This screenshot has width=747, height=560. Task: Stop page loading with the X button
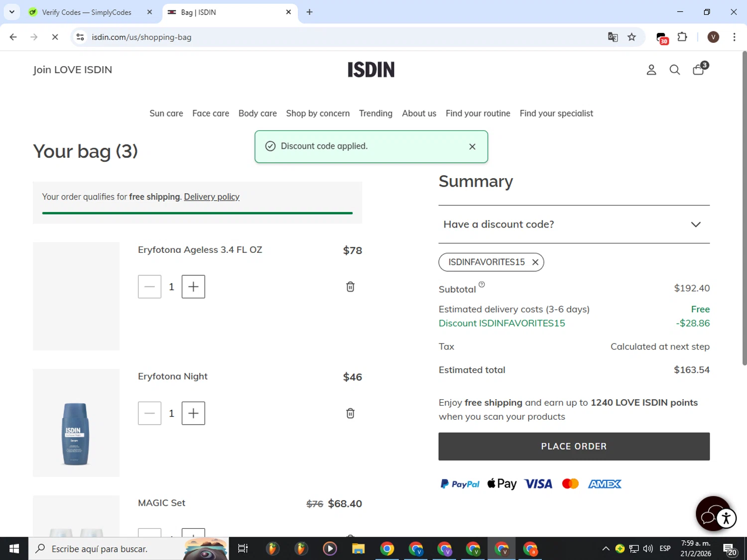tap(55, 37)
